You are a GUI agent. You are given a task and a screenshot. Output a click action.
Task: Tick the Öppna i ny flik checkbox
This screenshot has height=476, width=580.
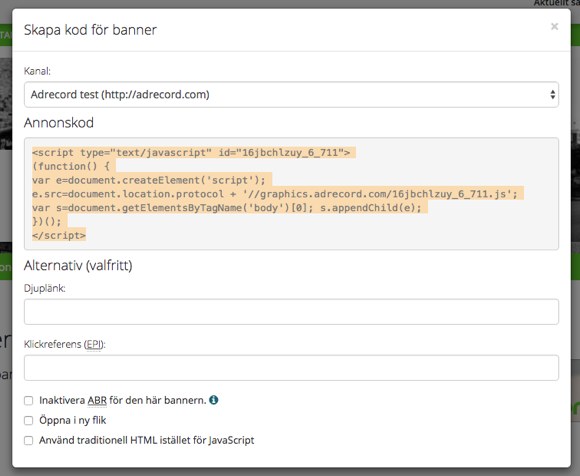[28, 421]
